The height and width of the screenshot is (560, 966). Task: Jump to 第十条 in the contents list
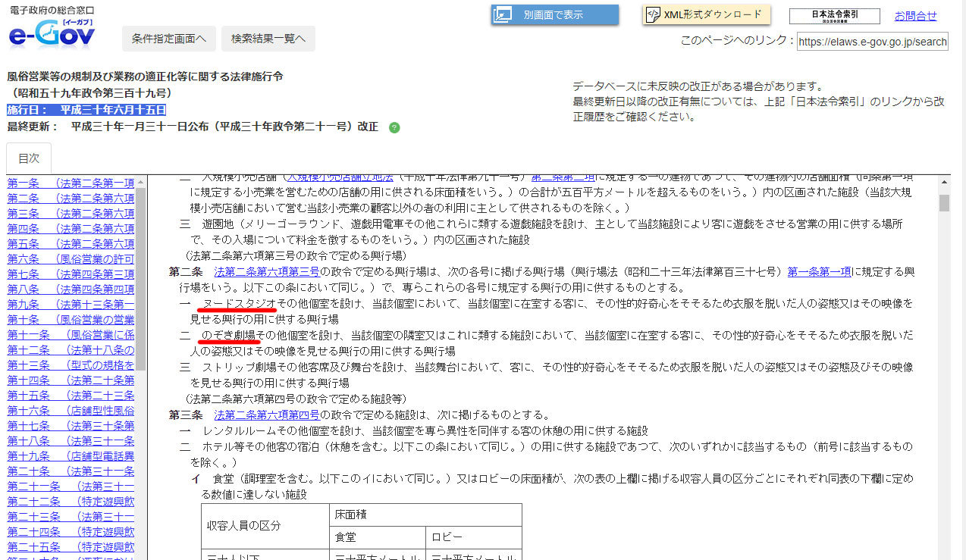tap(71, 319)
